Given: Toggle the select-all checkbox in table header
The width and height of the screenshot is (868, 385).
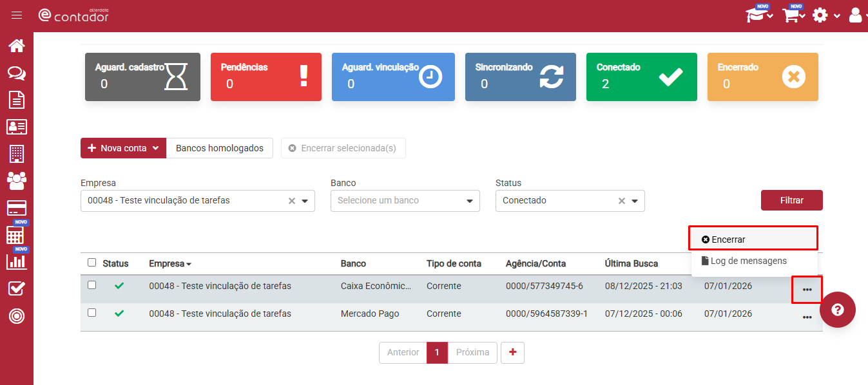Looking at the screenshot, I should click(92, 263).
